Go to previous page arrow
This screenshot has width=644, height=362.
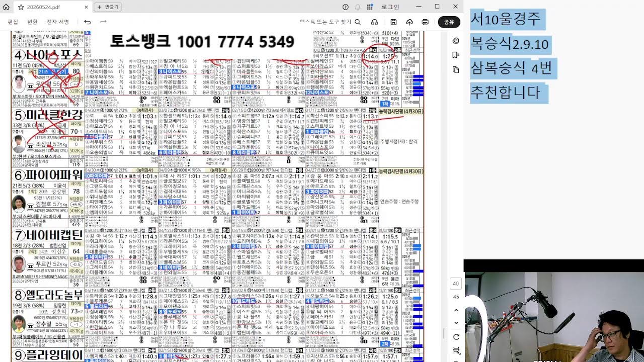coord(456,310)
